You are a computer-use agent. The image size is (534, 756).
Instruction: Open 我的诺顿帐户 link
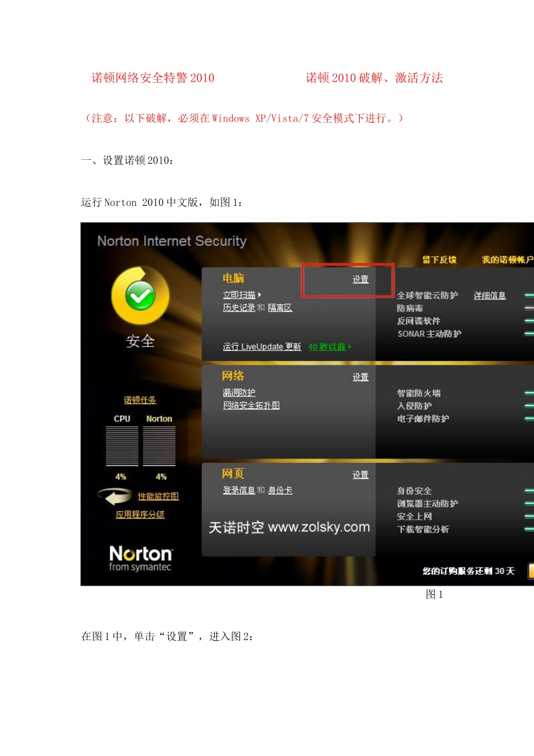click(x=507, y=260)
